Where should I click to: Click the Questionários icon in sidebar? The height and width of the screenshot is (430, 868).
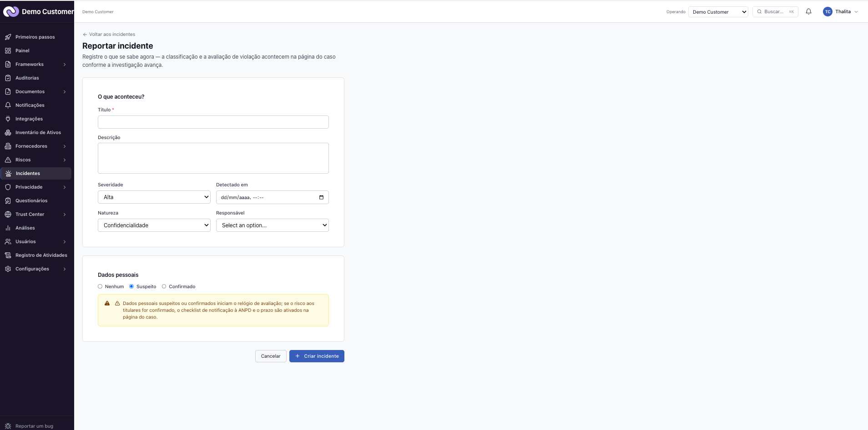coord(8,200)
